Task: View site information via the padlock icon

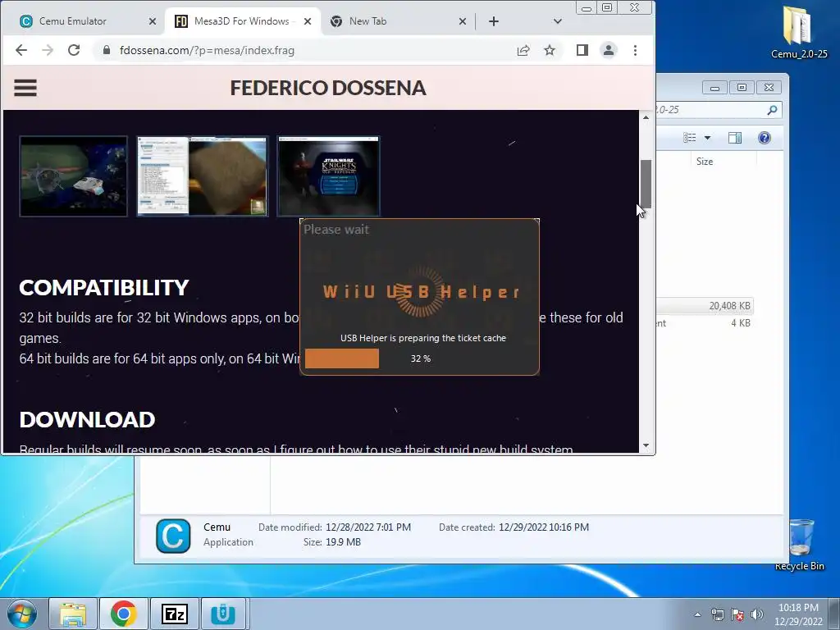Action: (x=107, y=50)
